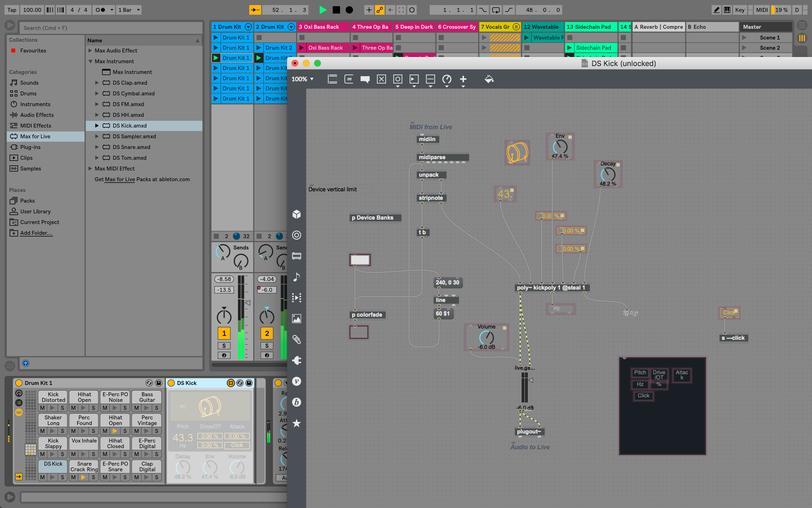Expand DS Sampler.amxd entry
Viewport: 812px width, 508px height.
[96, 137]
